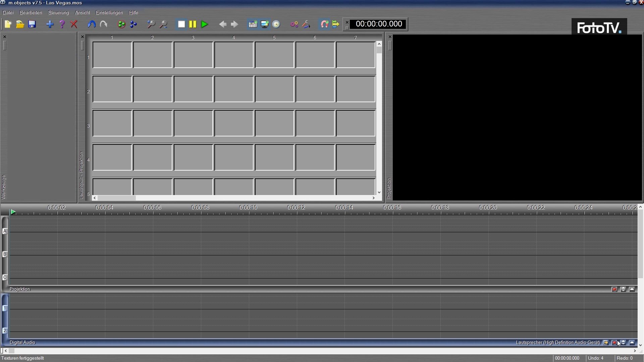Click light table vertical scrollbar thumb
Image resolution: width=644 pixels, height=362 pixels.
click(379, 50)
